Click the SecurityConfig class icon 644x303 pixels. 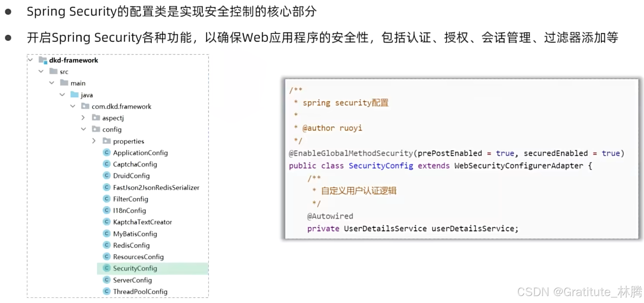(107, 268)
